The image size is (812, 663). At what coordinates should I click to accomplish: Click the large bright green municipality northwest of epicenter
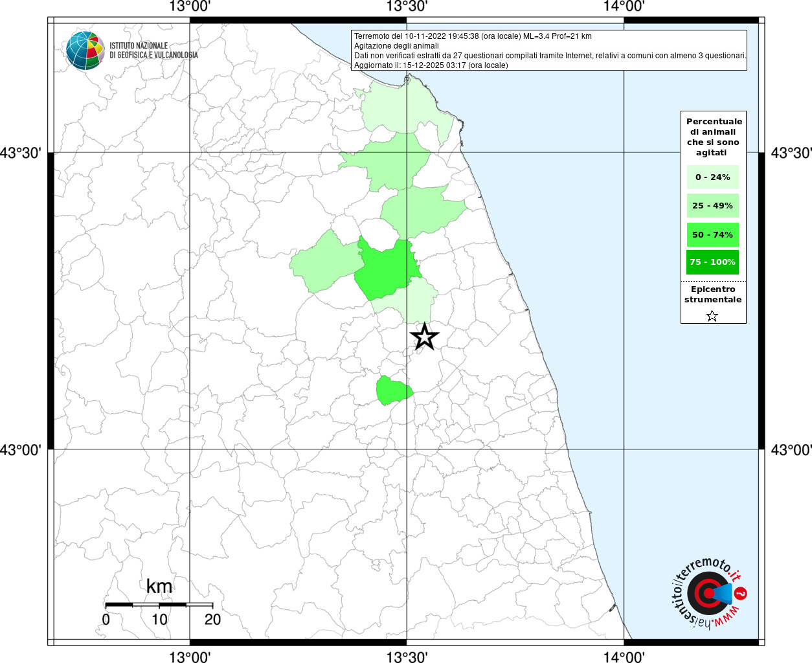coord(386,269)
